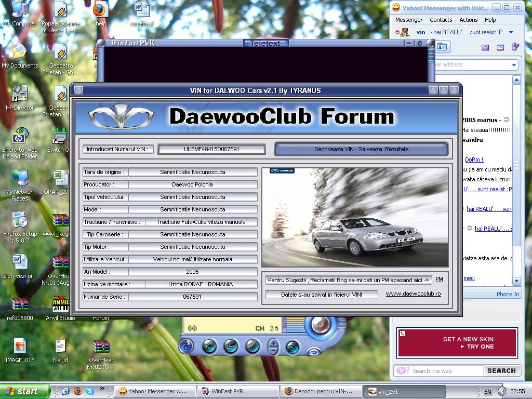The image size is (532, 399).
Task: Expand the Yahoo! status message dropdown arrow
Action: coord(511,32)
